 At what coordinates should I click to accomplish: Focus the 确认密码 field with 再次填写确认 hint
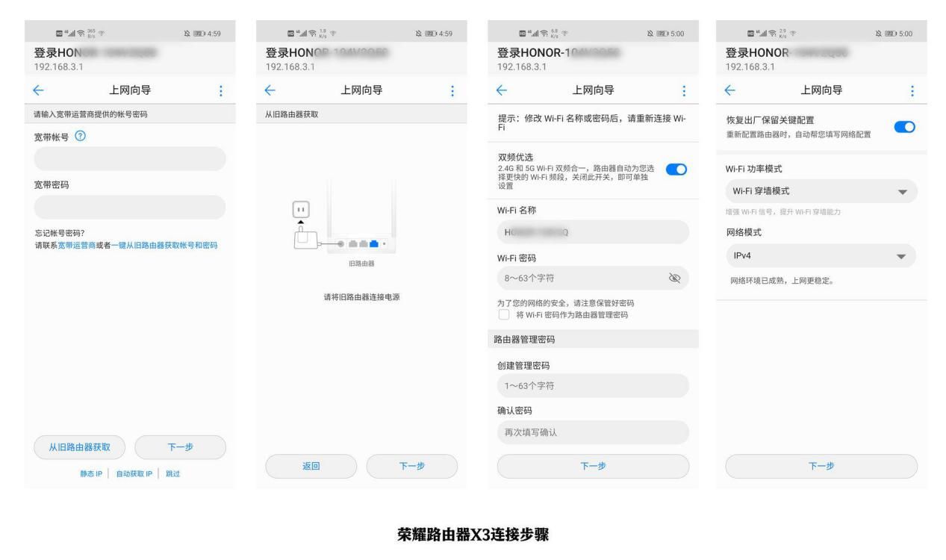tap(593, 432)
